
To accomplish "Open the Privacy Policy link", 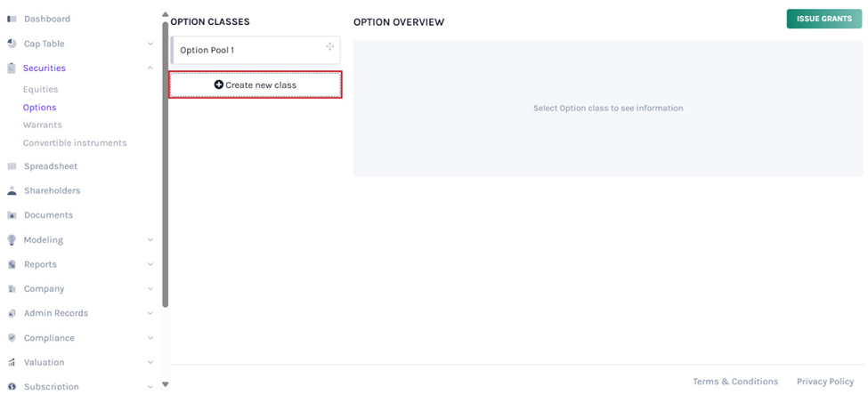I will pyautogui.click(x=824, y=382).
